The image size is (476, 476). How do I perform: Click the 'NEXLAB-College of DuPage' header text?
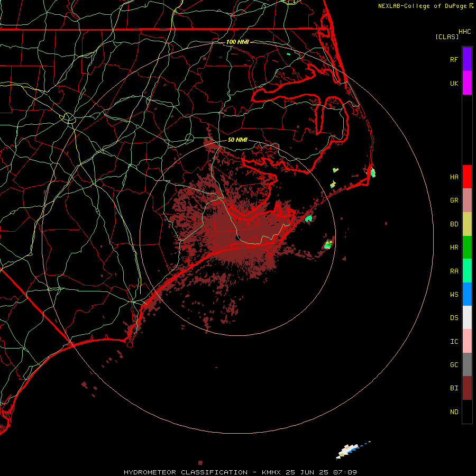click(423, 6)
